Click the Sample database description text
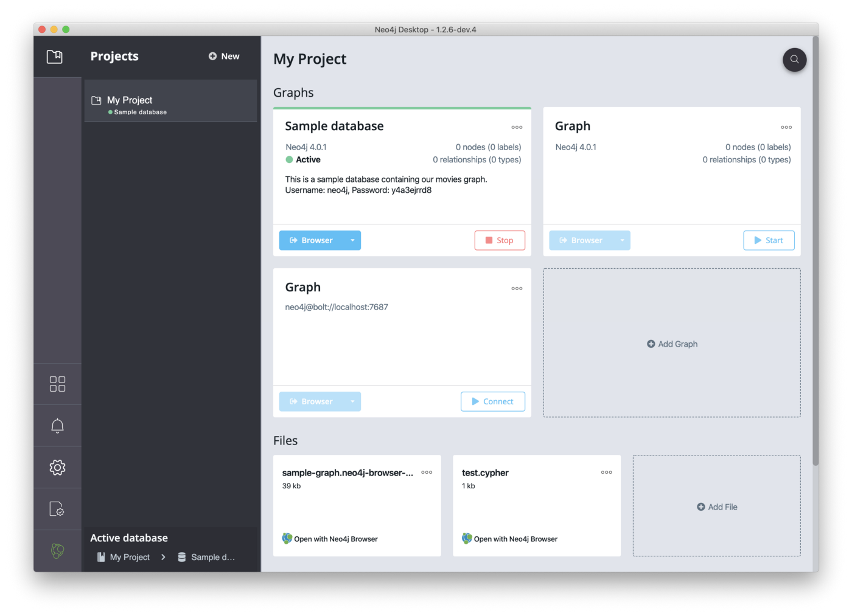 pyautogui.click(x=386, y=184)
